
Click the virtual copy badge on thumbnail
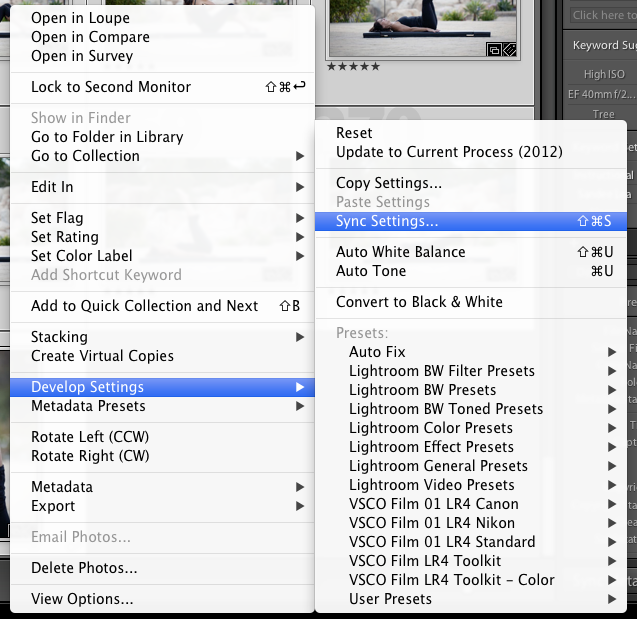(x=494, y=49)
